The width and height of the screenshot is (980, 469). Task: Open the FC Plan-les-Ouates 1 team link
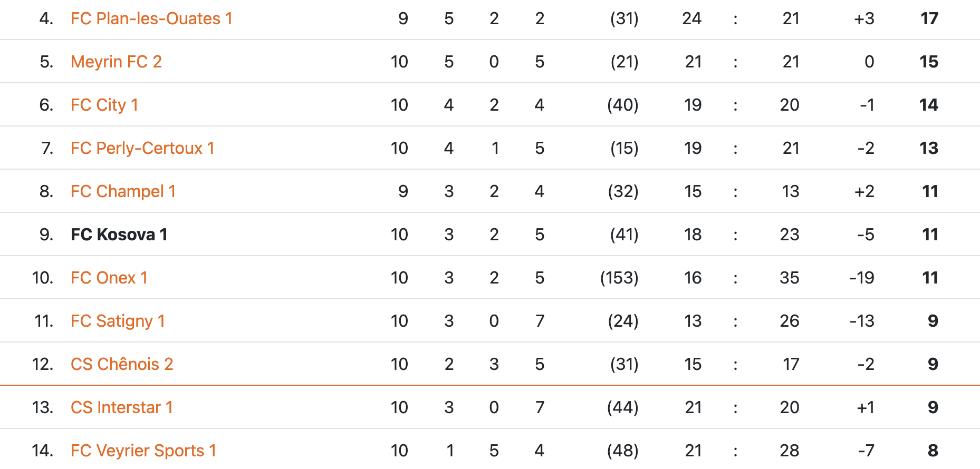click(x=151, y=19)
